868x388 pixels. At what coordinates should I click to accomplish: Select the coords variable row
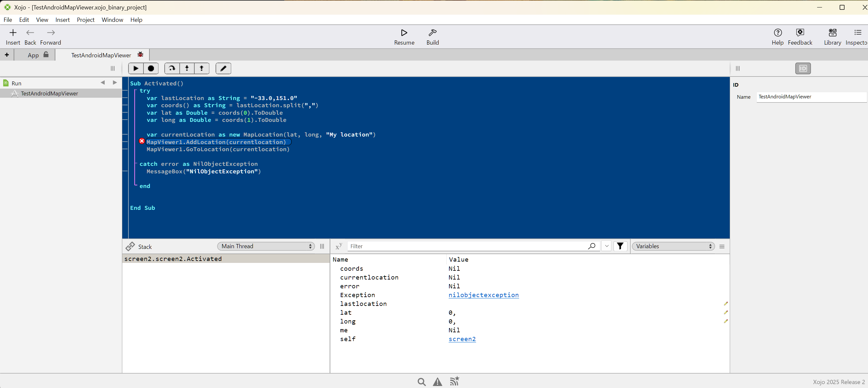coord(530,268)
